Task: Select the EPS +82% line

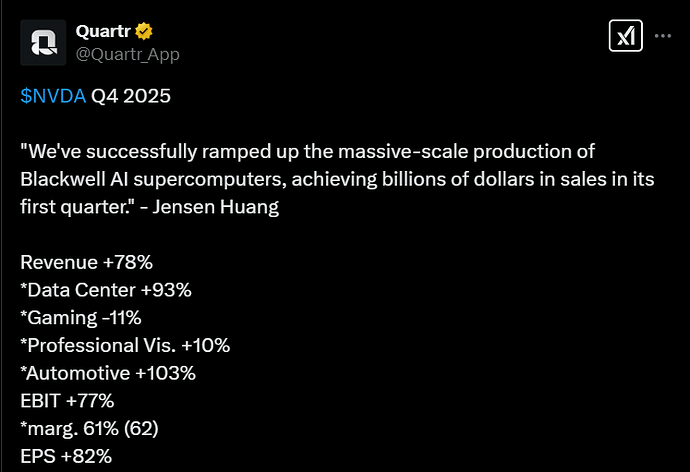Action: tap(66, 456)
